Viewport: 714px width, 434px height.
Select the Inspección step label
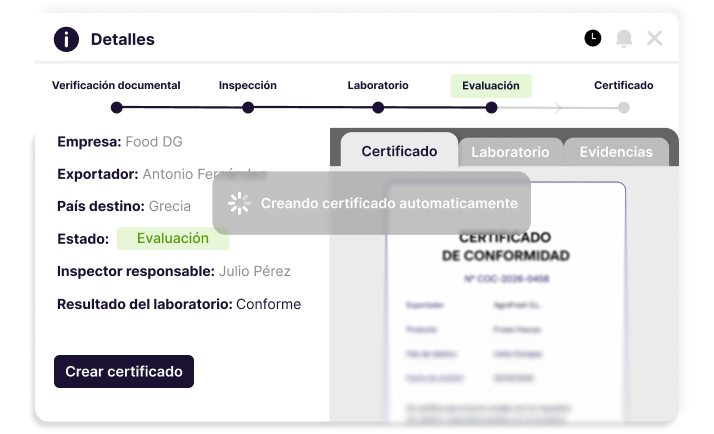pos(248,86)
